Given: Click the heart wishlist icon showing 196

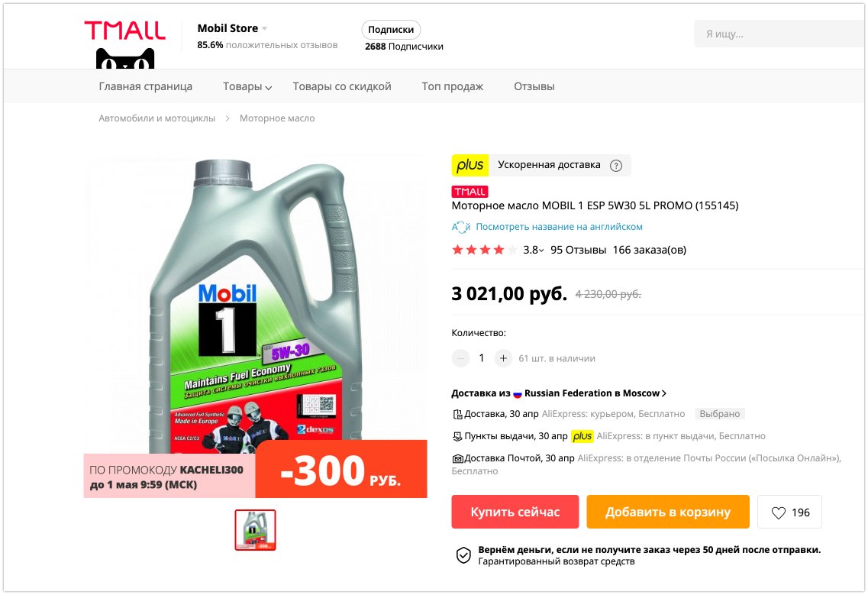Looking at the screenshot, I should coord(779,513).
